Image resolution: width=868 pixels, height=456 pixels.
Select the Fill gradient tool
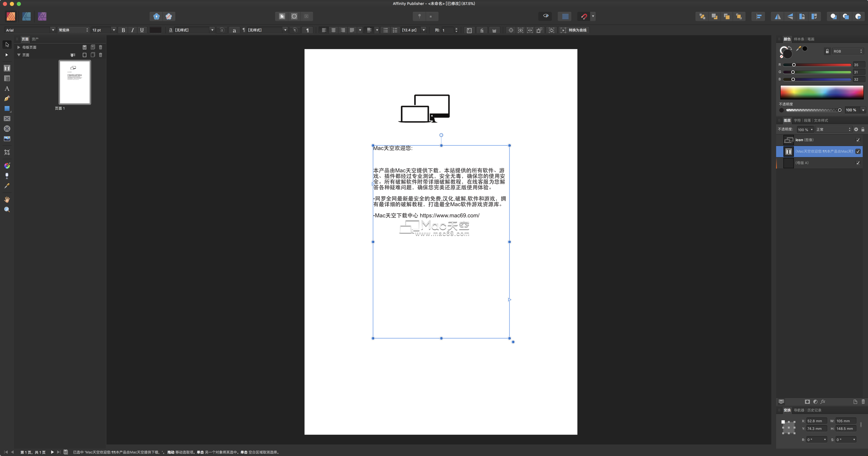tap(7, 166)
